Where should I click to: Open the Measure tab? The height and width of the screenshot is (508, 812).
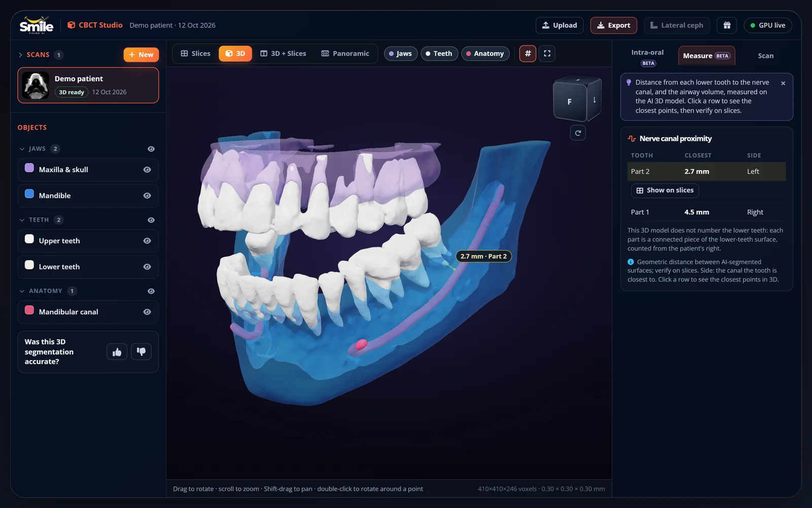tap(706, 56)
